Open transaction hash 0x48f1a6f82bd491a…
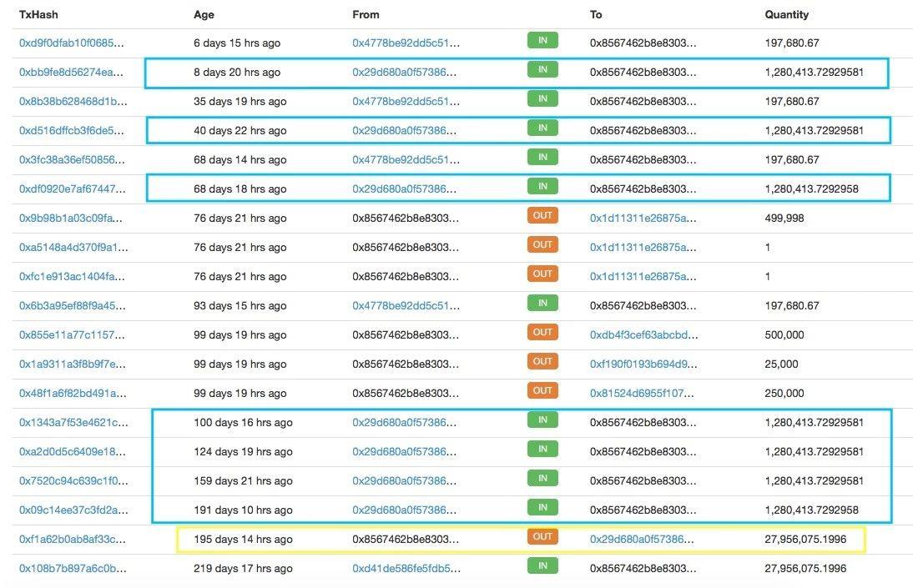Viewport: 913px width, 588px height. point(73,393)
